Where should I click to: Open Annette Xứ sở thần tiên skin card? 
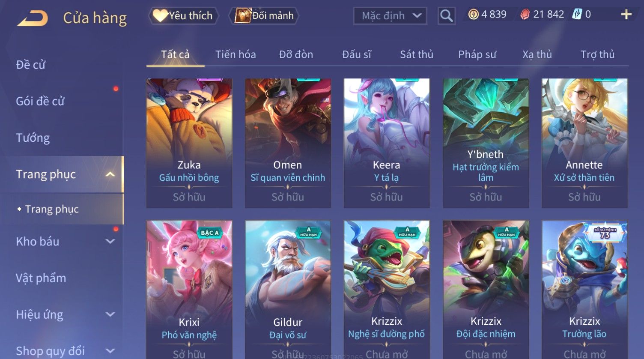tap(584, 143)
